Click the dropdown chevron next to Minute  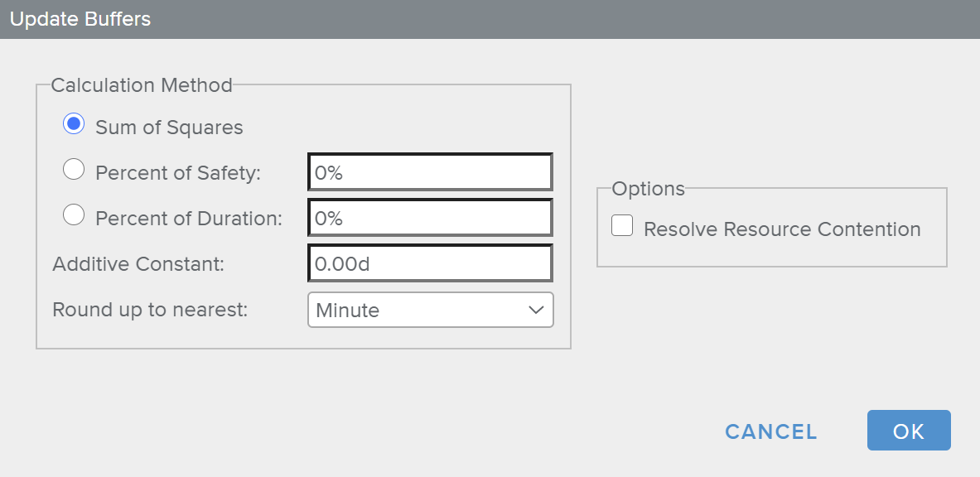(534, 310)
